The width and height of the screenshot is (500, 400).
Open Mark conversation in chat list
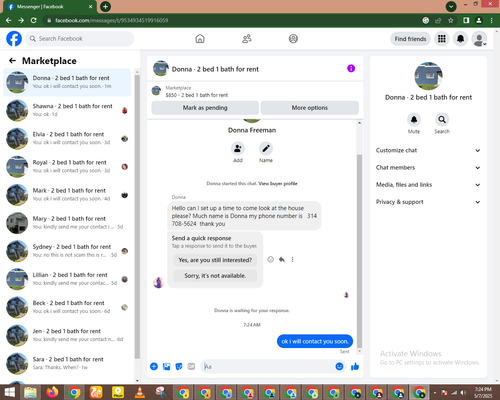[x=67, y=195]
